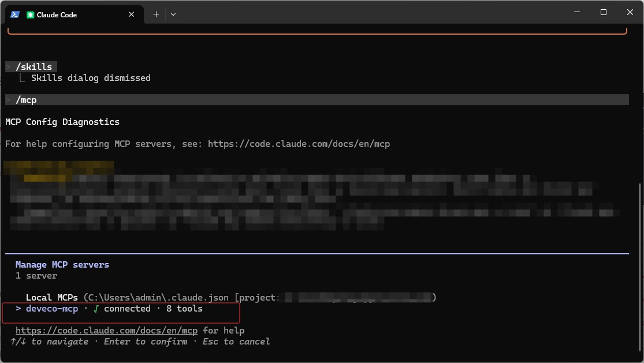Close the terminal window
This screenshot has height=363, width=644.
pos(630,12)
